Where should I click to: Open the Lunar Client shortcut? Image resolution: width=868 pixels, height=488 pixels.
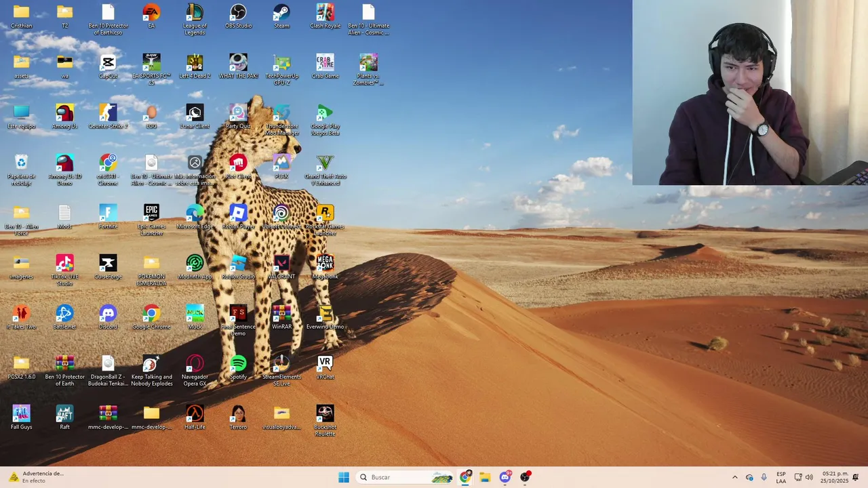coord(195,117)
